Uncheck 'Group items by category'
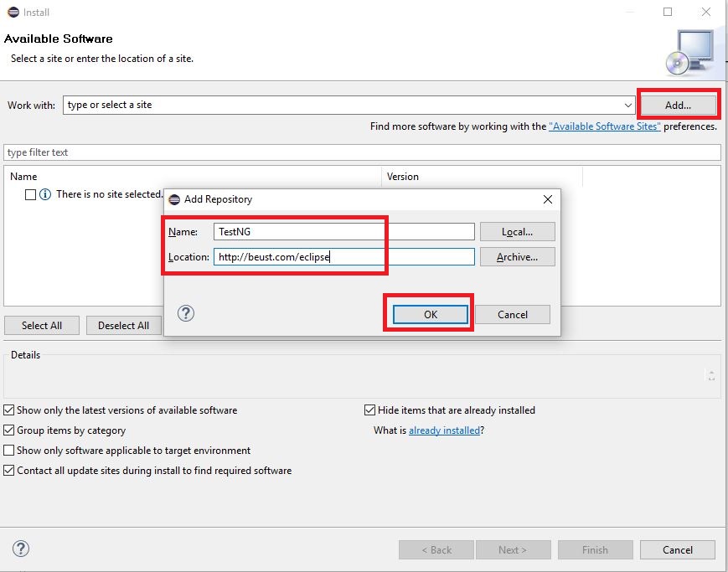The width and height of the screenshot is (728, 572). (x=8, y=430)
